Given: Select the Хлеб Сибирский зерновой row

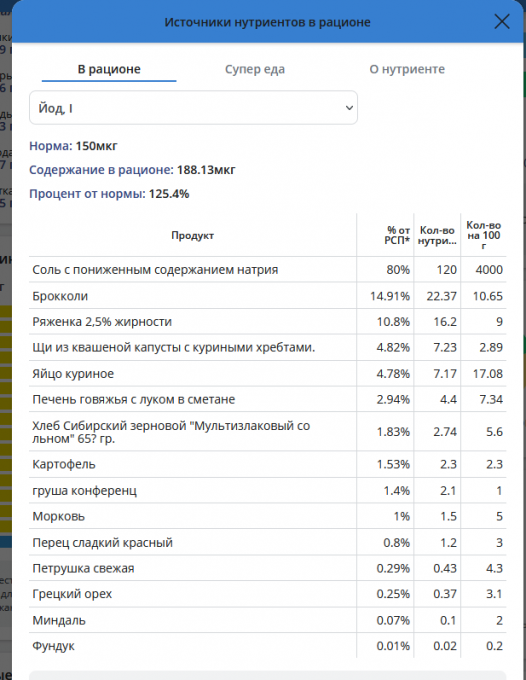Looking at the screenshot, I should [268, 432].
